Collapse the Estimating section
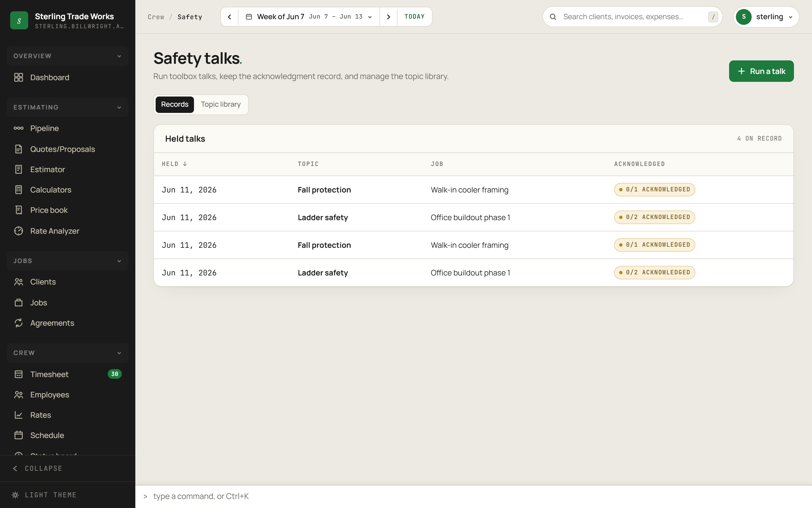Image resolution: width=812 pixels, height=508 pixels. [67, 107]
